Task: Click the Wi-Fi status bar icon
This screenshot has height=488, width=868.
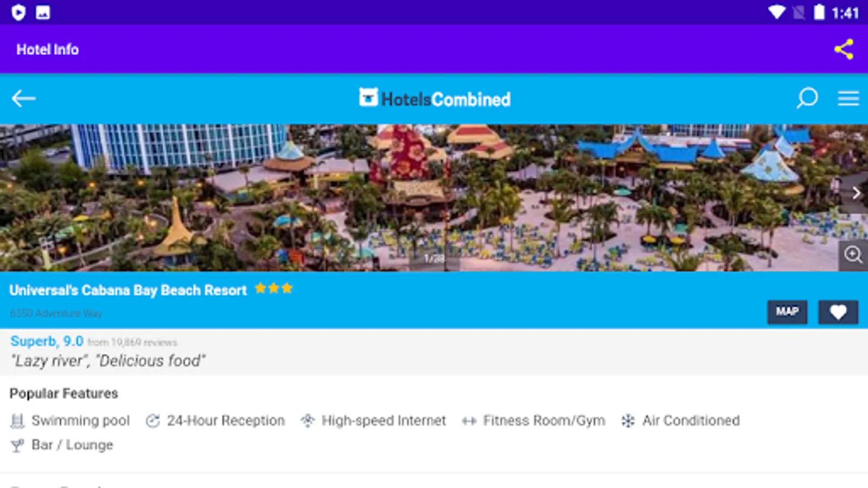Action: [x=776, y=12]
